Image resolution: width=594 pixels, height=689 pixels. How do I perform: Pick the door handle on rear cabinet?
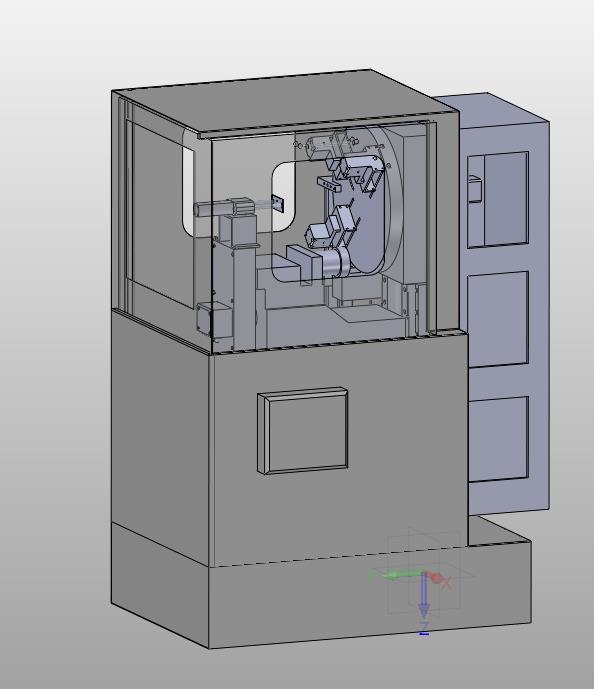tap(474, 189)
